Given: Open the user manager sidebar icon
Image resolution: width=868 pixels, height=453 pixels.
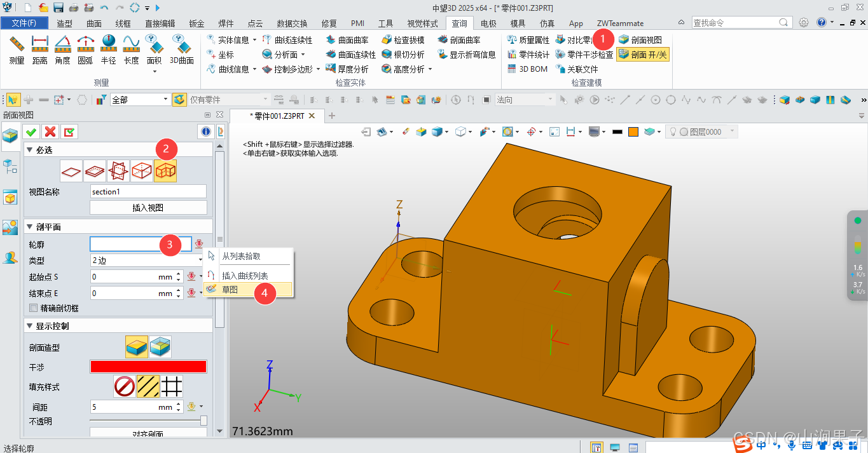Looking at the screenshot, I should (10, 257).
